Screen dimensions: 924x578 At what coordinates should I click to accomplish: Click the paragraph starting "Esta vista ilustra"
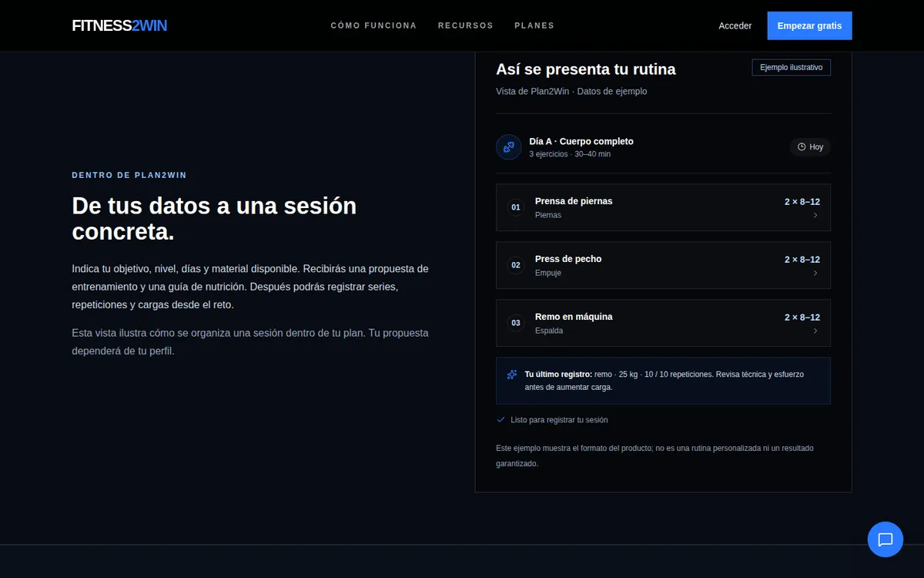coord(250,342)
